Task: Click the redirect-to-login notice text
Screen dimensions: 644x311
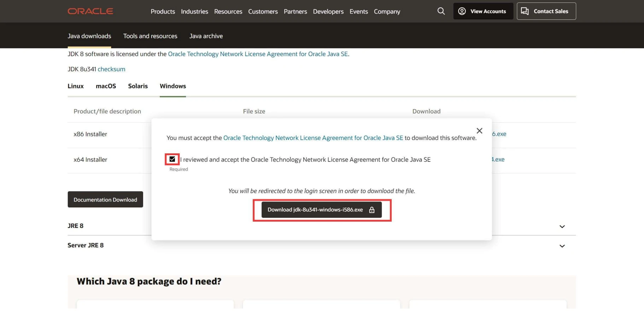Action: click(x=322, y=191)
